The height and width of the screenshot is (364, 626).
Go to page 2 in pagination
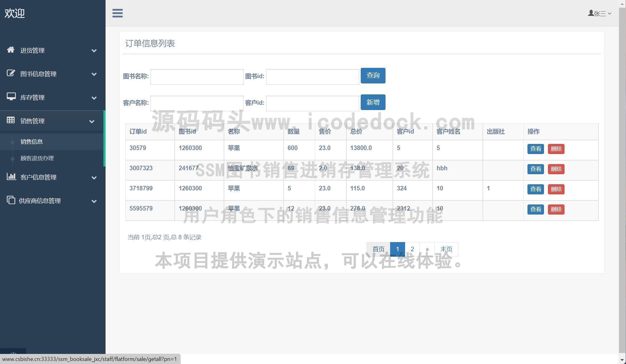coord(412,249)
